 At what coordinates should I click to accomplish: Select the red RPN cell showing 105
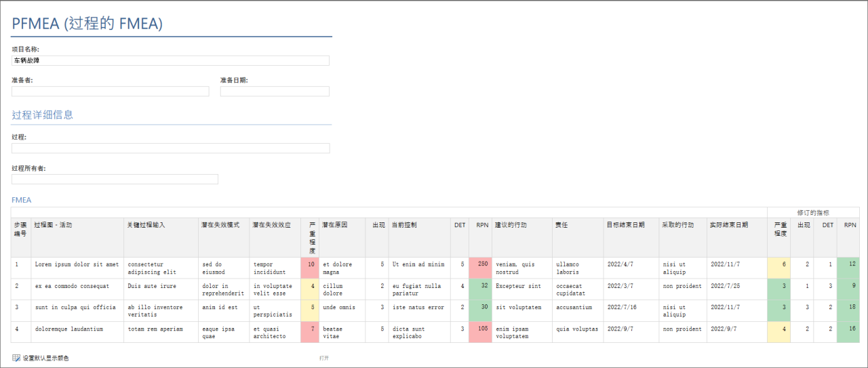(x=479, y=332)
